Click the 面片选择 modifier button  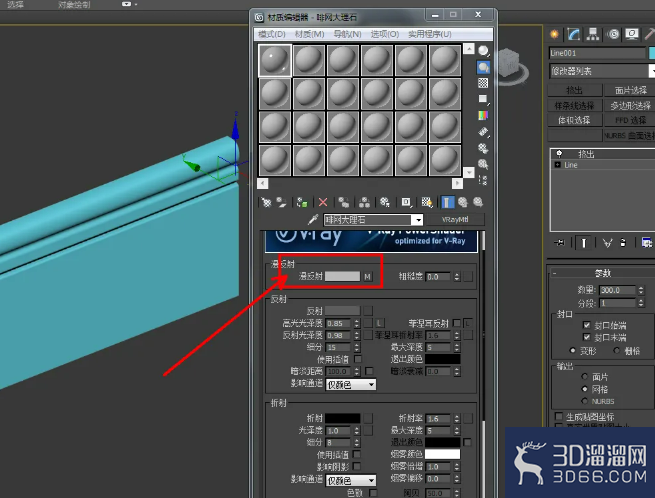pos(630,90)
